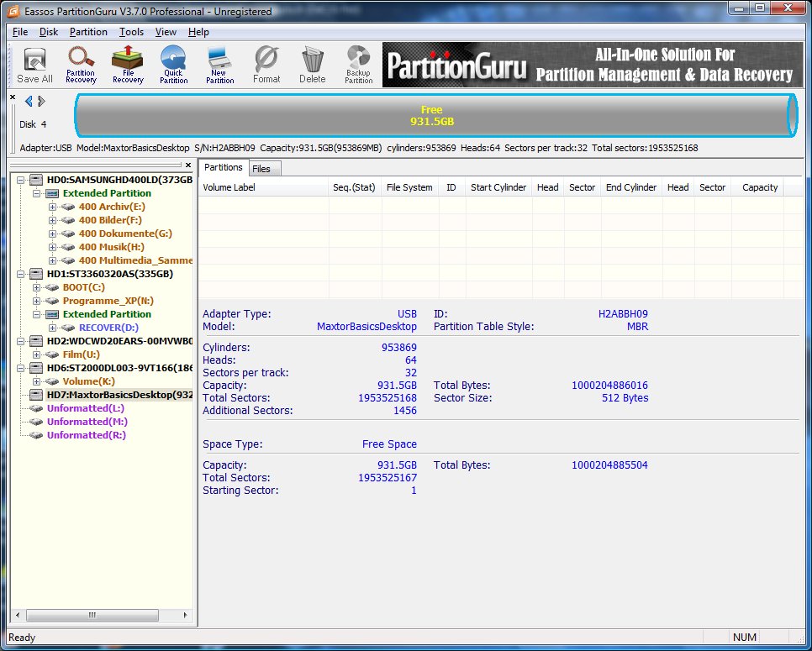Screen dimensions: 812x651
Task: Sort by Capacity column
Action: (759, 187)
